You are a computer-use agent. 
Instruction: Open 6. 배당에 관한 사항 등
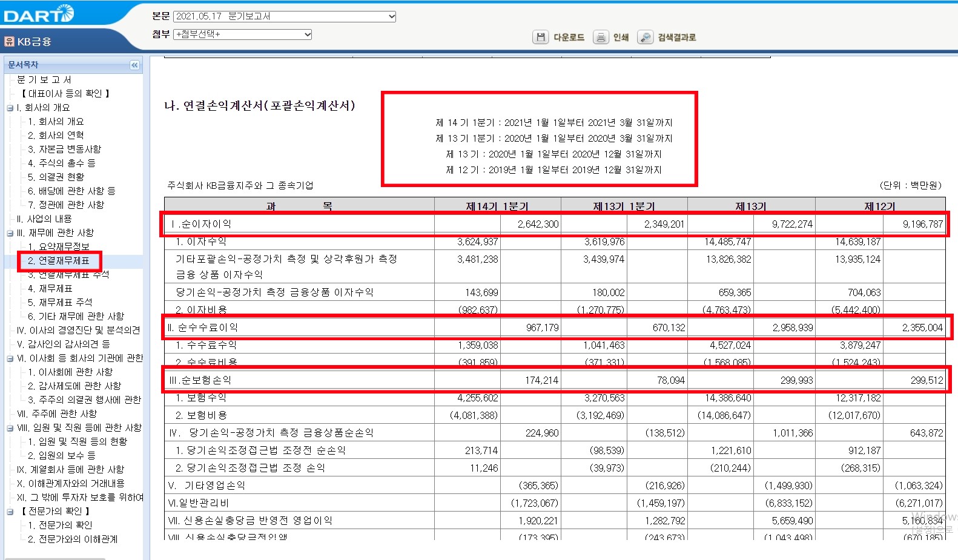(x=71, y=191)
